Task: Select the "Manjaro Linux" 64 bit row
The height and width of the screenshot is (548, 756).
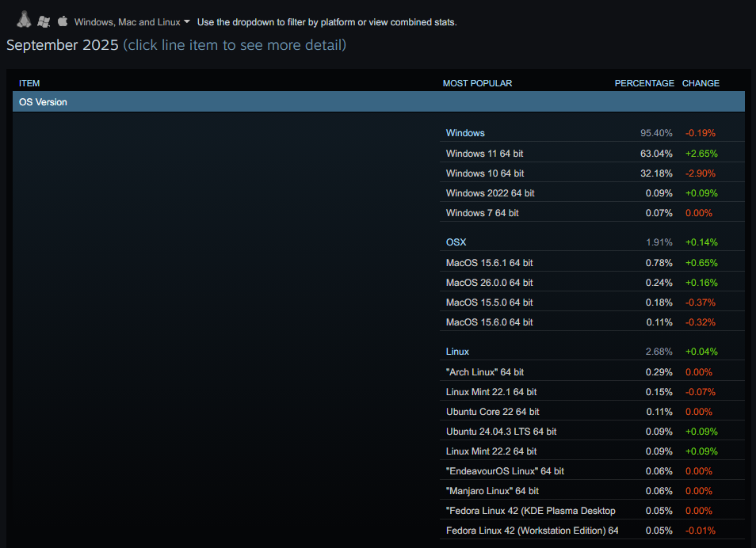Action: 592,491
